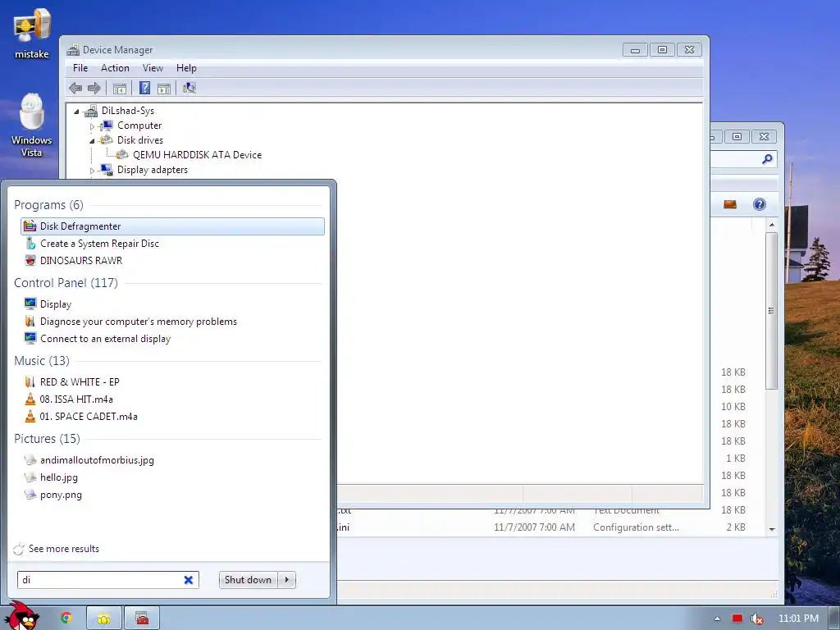Select the Disk drives category
Image resolution: width=840 pixels, height=630 pixels.
pyautogui.click(x=139, y=139)
